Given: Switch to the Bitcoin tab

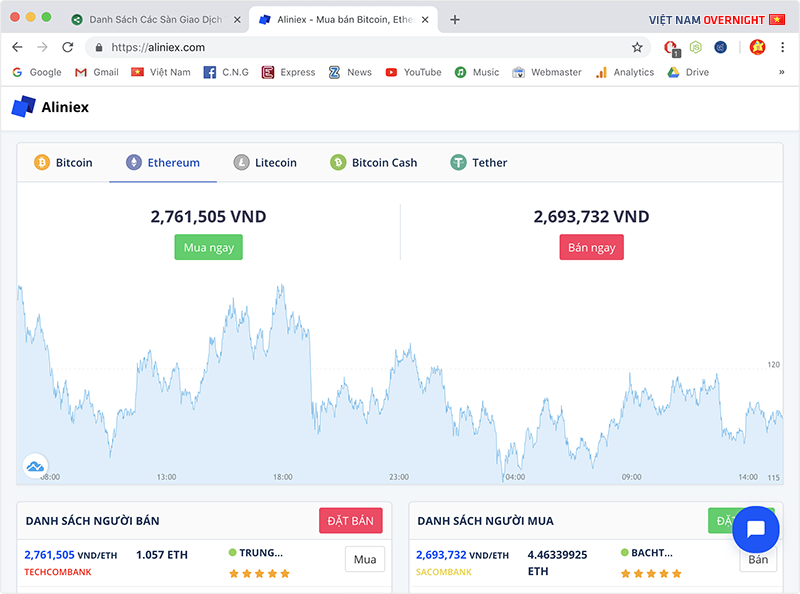Looking at the screenshot, I should [63, 162].
